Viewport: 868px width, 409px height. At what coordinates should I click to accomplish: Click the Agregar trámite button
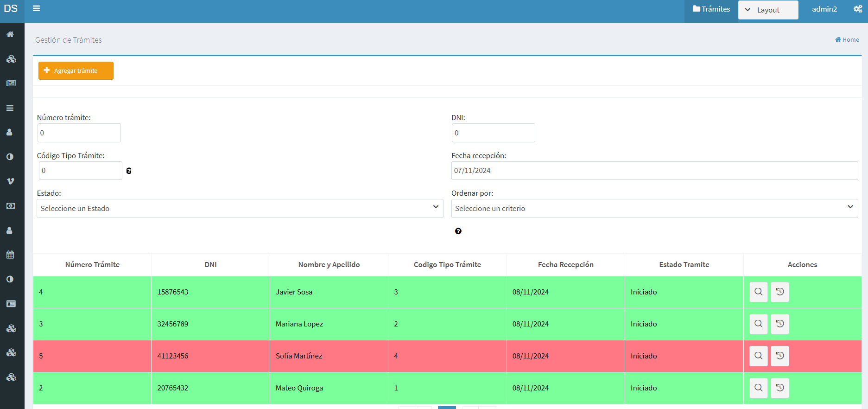(x=76, y=70)
